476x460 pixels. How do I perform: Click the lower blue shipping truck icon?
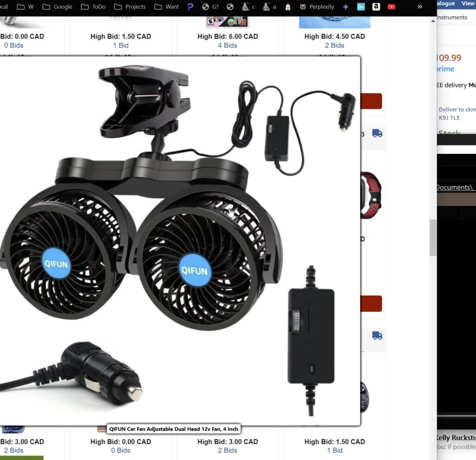pyautogui.click(x=377, y=335)
